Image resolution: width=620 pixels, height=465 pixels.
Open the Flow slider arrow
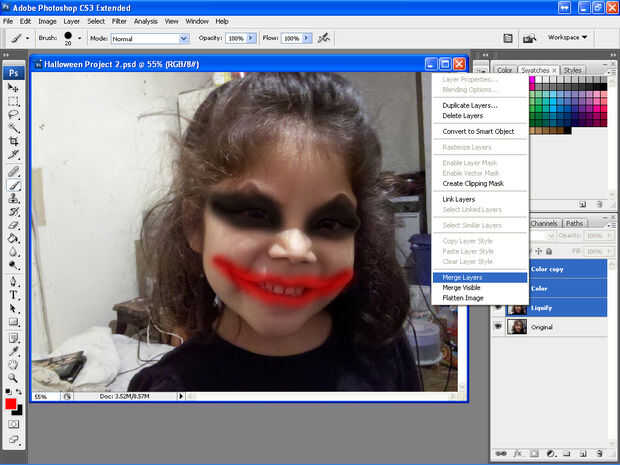[x=307, y=38]
